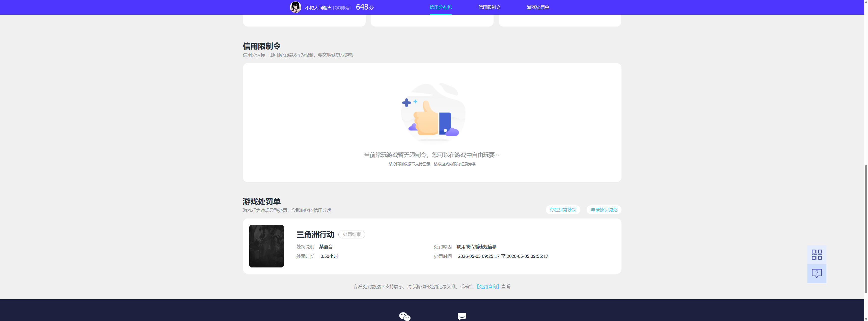Image resolution: width=868 pixels, height=321 pixels.
Task: Click the username 不似人间烟火
Action: 318,7
